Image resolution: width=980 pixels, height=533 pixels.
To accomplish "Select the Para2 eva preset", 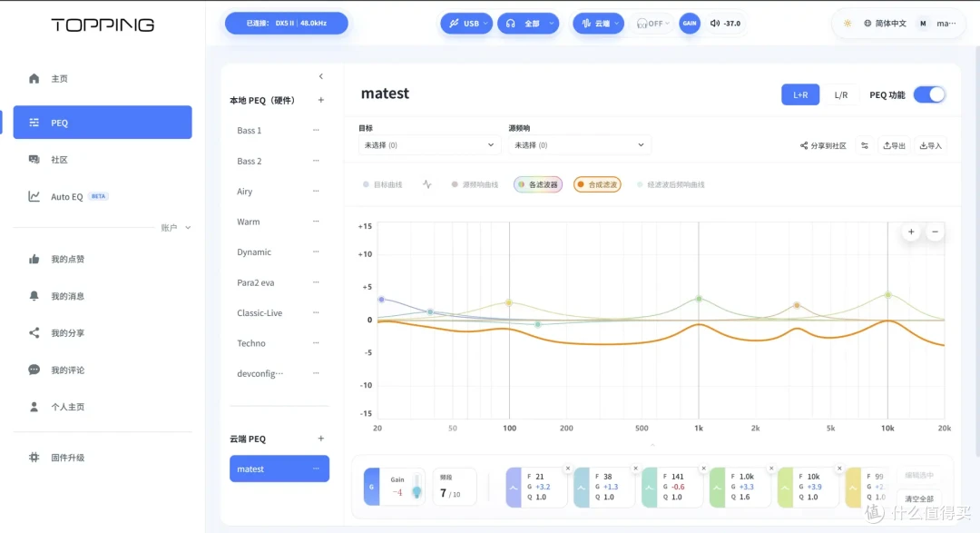I will [x=256, y=282].
